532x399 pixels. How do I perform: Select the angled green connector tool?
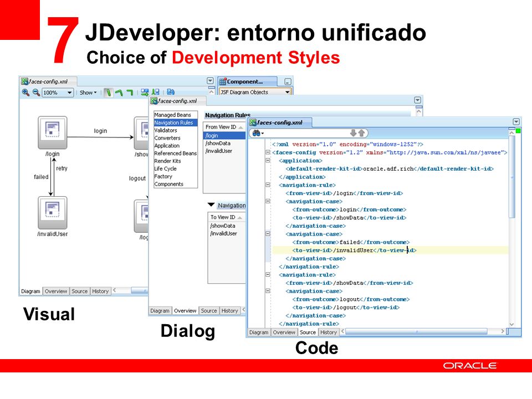point(119,93)
